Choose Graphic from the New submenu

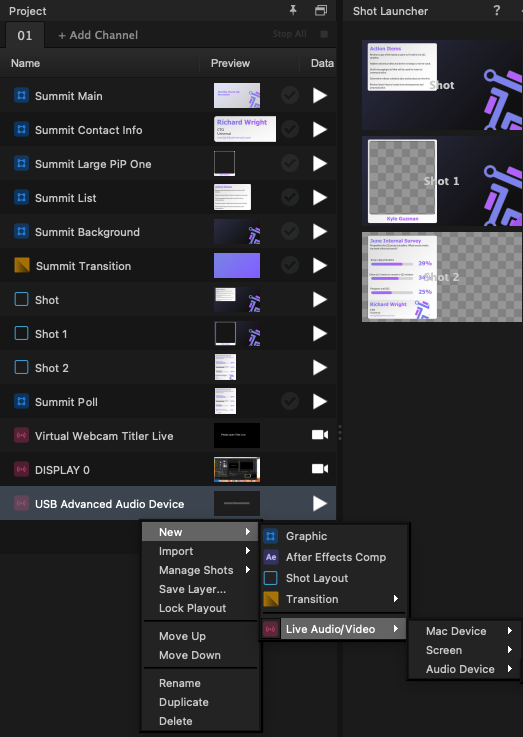[x=334, y=536]
